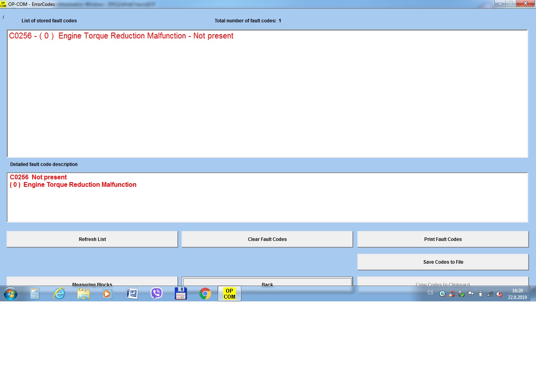The image size is (536, 392).
Task: Open Google Chrome from taskbar
Action: pos(205,294)
